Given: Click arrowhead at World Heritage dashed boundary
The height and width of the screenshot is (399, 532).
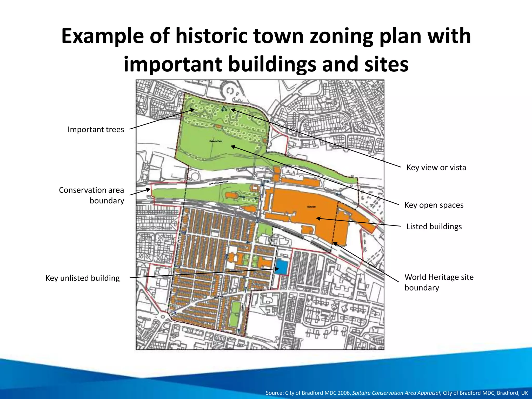Looking at the screenshot, I should point(334,243).
